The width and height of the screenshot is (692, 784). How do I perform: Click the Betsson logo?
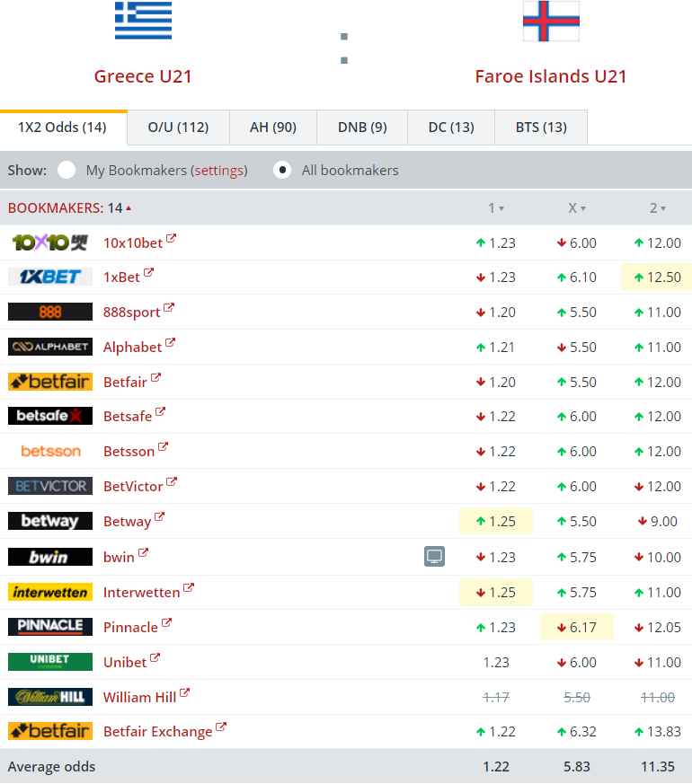click(50, 451)
